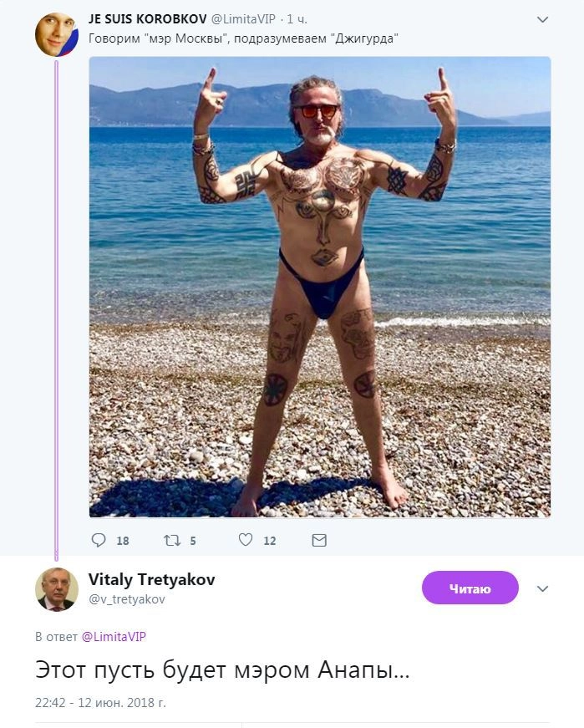
Task: Click the @LimitaVIP handle in tweet header
Action: click(243, 18)
